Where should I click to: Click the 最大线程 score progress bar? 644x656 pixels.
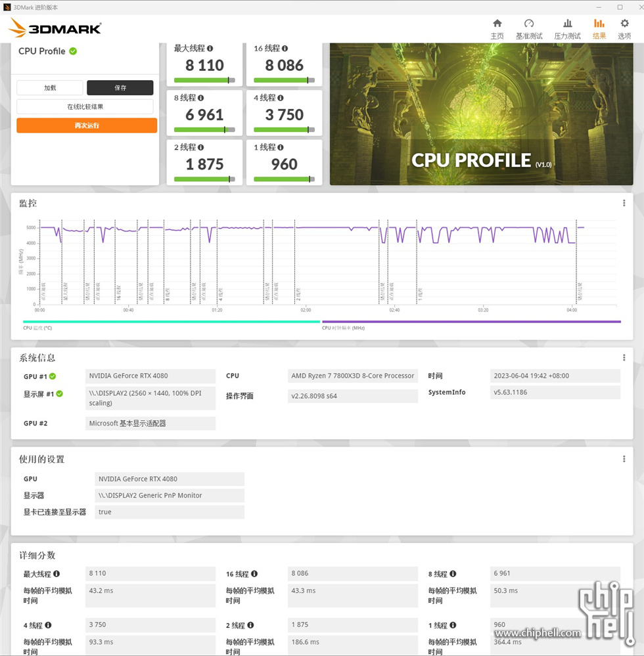click(x=204, y=80)
